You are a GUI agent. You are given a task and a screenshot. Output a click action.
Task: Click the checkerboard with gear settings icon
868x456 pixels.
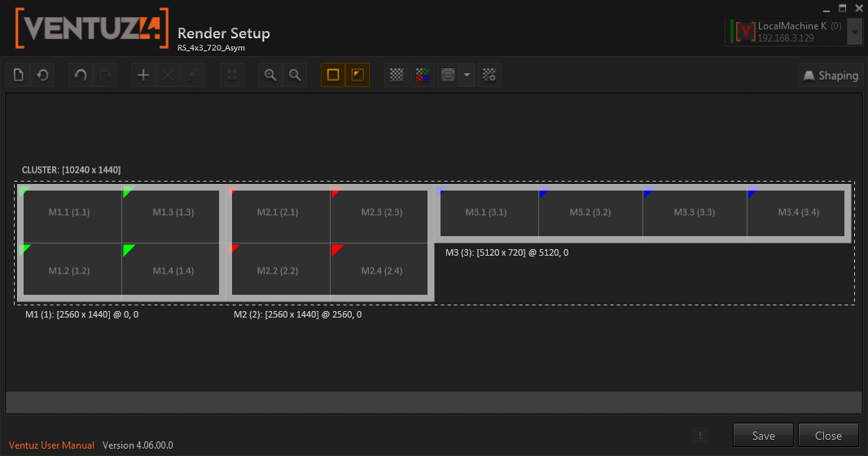pyautogui.click(x=489, y=75)
